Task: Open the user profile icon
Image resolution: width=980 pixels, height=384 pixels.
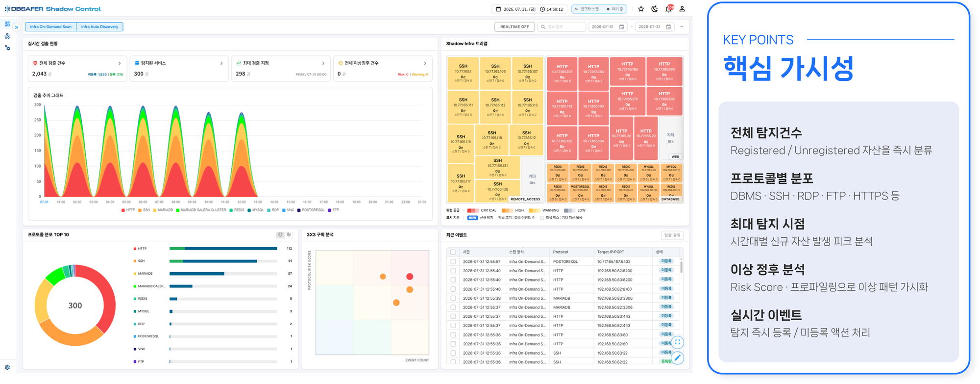Action: coord(682,9)
